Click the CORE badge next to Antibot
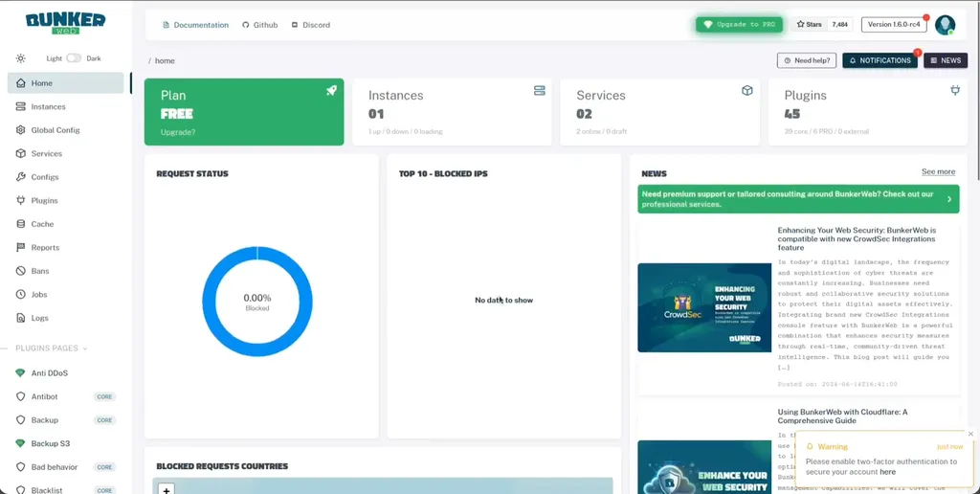The width and height of the screenshot is (980, 494). click(104, 397)
